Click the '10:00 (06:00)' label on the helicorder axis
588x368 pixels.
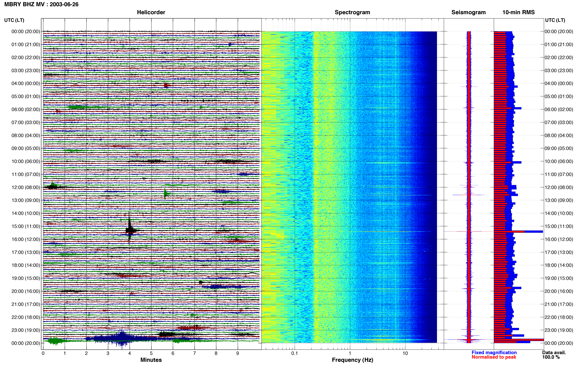(26, 161)
